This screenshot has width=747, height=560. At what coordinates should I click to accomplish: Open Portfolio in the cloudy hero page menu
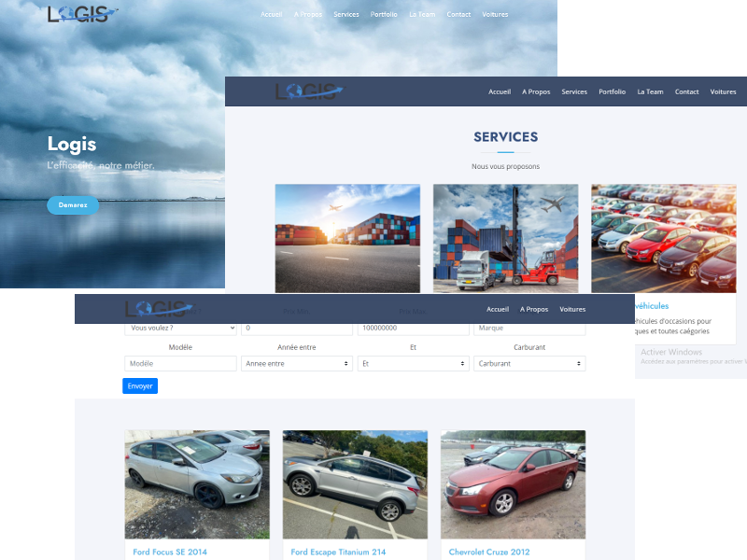pos(384,15)
